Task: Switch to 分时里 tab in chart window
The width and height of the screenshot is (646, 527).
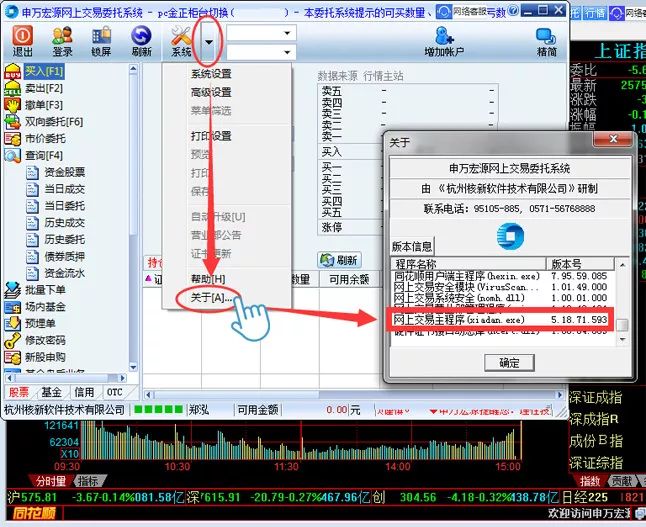Action: click(51, 481)
